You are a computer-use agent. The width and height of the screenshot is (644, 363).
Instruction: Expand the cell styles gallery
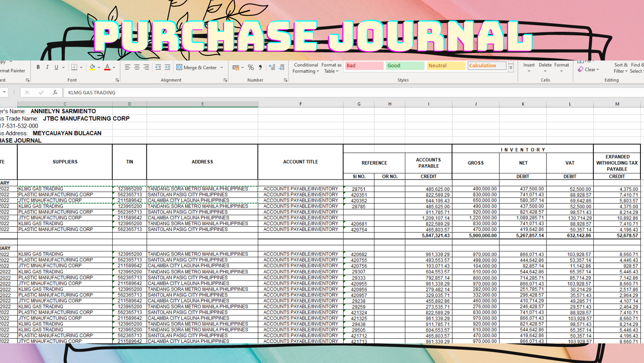pos(511,68)
